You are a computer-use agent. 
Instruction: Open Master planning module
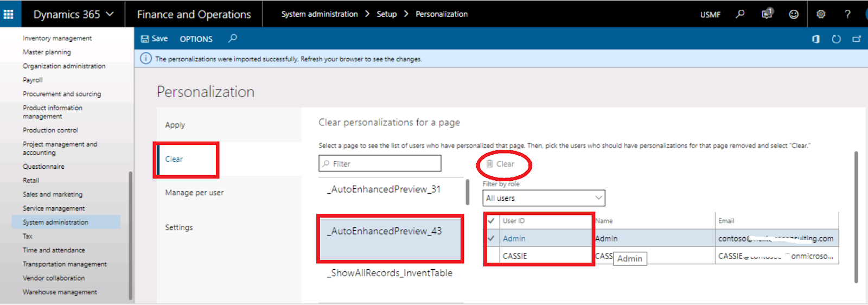click(x=47, y=52)
